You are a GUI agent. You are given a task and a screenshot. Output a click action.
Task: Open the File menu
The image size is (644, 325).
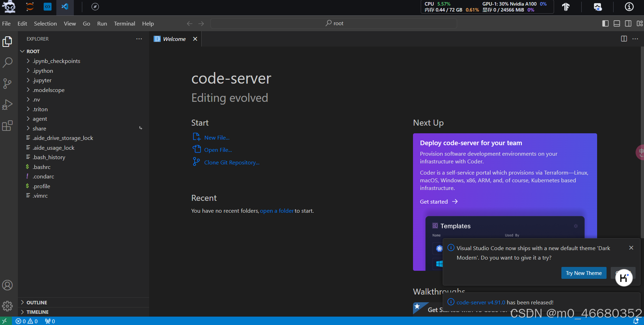(6, 23)
